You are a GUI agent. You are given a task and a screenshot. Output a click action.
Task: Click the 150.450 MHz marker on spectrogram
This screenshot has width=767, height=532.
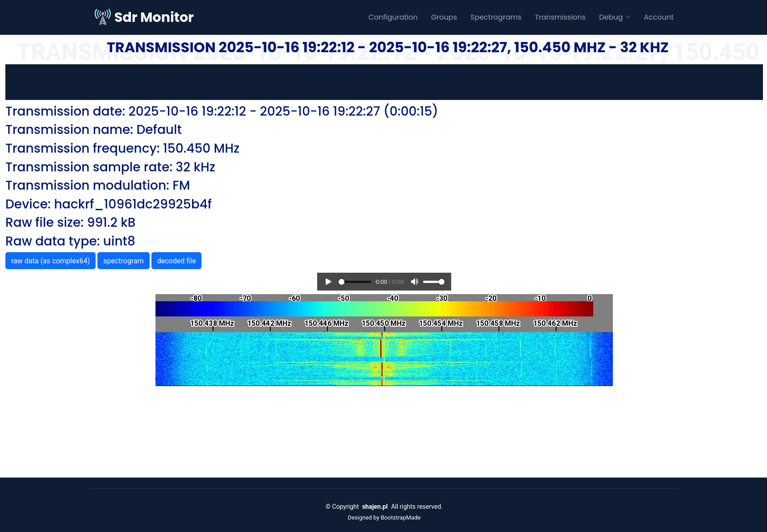(x=383, y=323)
